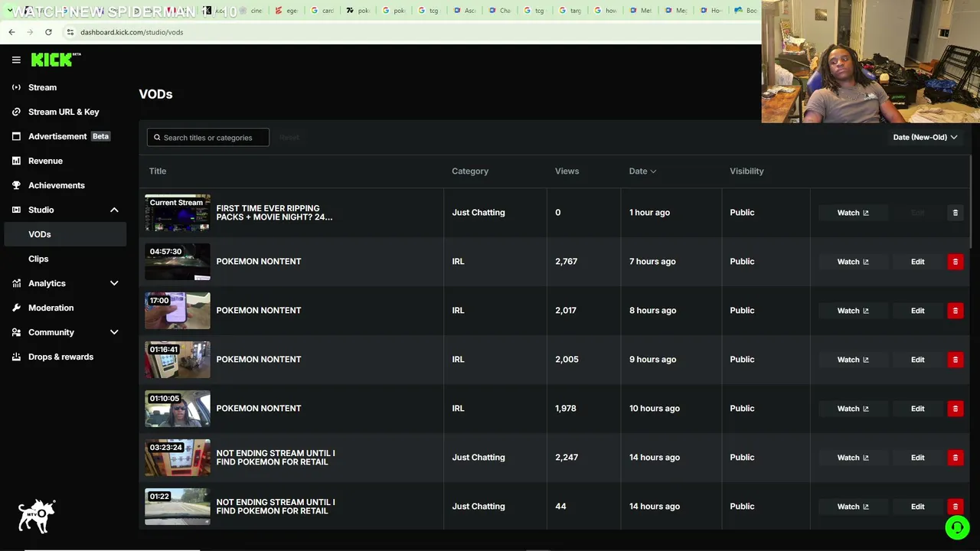Screen dimensions: 980x551
Task: Watch the VOD with 44 views
Action: 853,507
